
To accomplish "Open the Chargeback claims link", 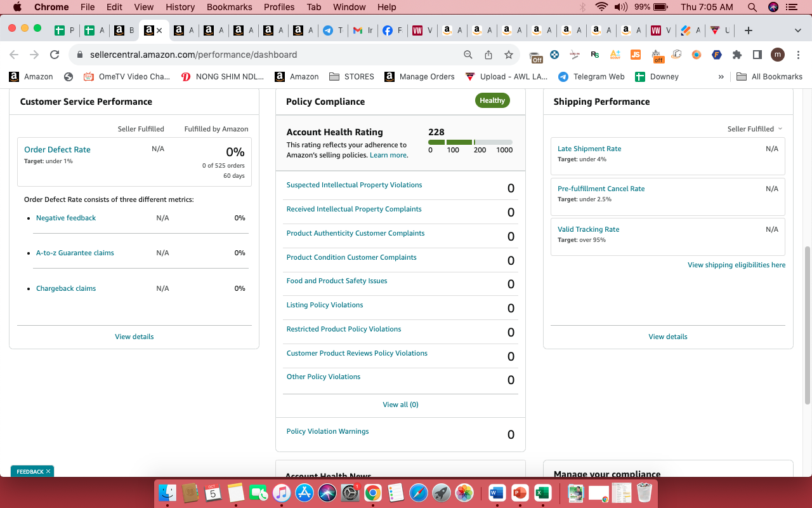I will [x=66, y=288].
